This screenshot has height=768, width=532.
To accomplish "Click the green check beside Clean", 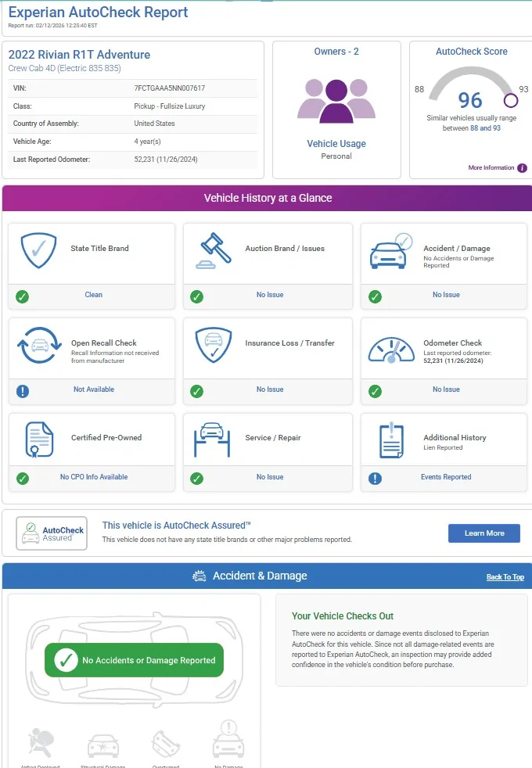I will point(22,296).
